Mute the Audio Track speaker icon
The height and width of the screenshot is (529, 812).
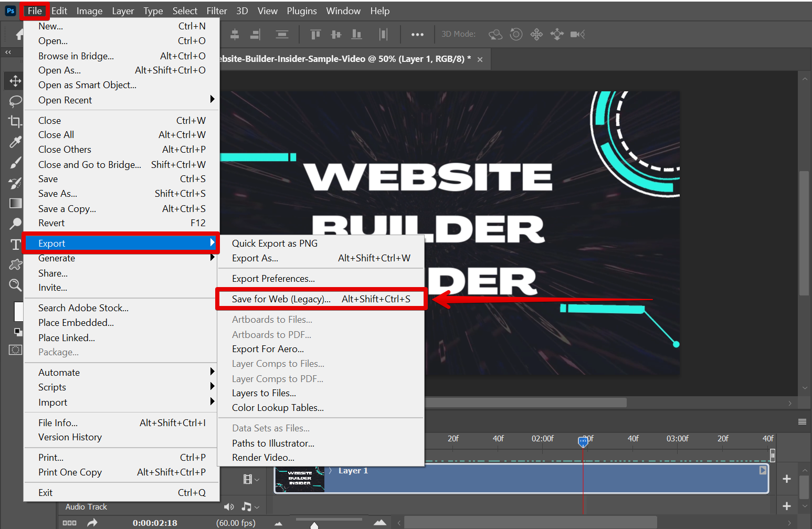click(229, 507)
